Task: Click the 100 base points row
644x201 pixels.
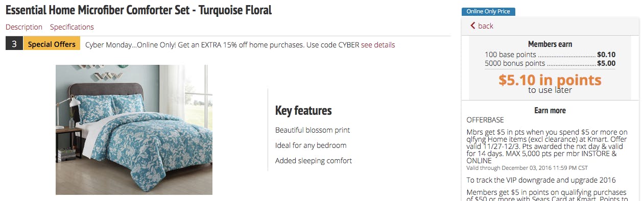Action: pos(550,55)
